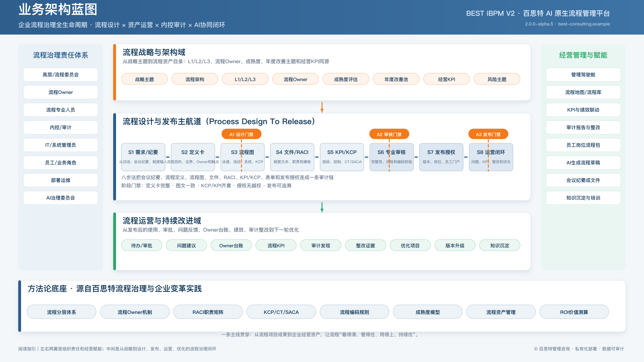
Task: Open step S1 需求/纪要 card
Action: pos(143,157)
